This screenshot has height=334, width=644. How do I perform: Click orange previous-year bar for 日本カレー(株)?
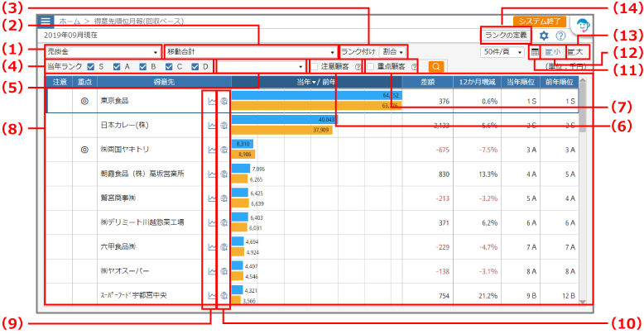pyautogui.click(x=281, y=131)
